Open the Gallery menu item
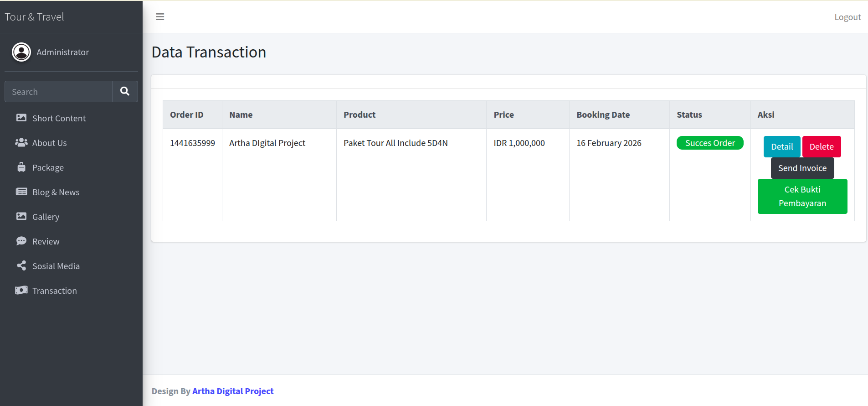868x406 pixels. coord(46,217)
